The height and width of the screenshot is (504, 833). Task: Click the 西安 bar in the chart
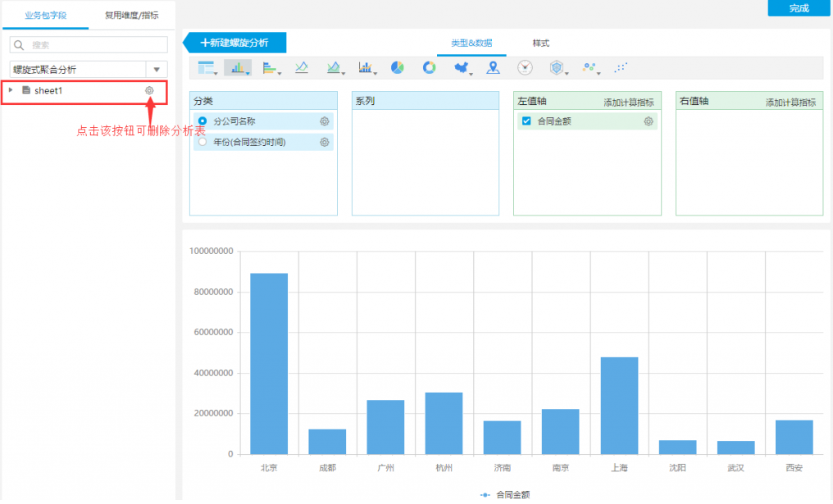pos(794,437)
